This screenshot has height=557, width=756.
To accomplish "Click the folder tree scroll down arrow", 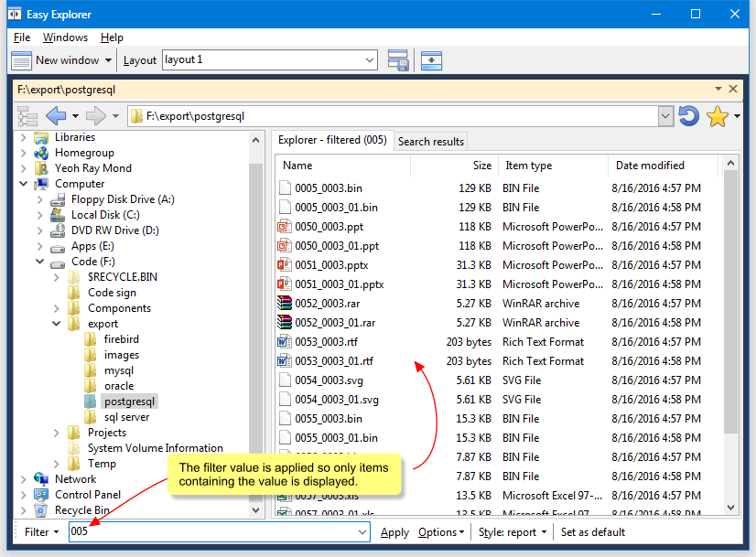I will tap(255, 509).
